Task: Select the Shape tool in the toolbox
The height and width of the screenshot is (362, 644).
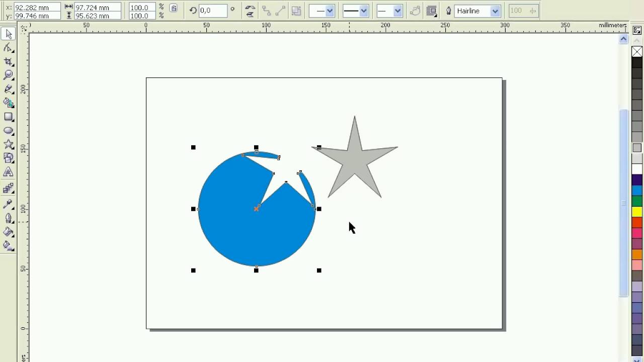Action: [9, 48]
